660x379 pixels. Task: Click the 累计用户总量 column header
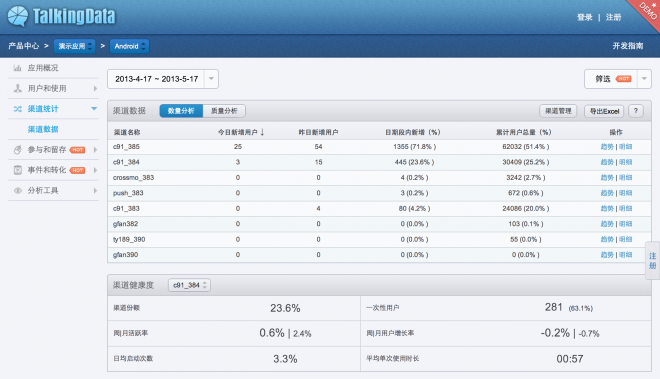point(524,132)
